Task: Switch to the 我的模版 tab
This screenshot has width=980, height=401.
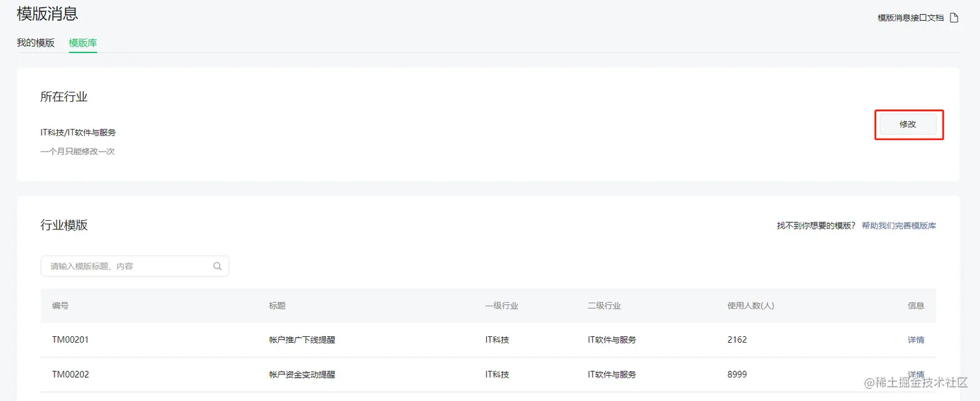Action: coord(36,43)
